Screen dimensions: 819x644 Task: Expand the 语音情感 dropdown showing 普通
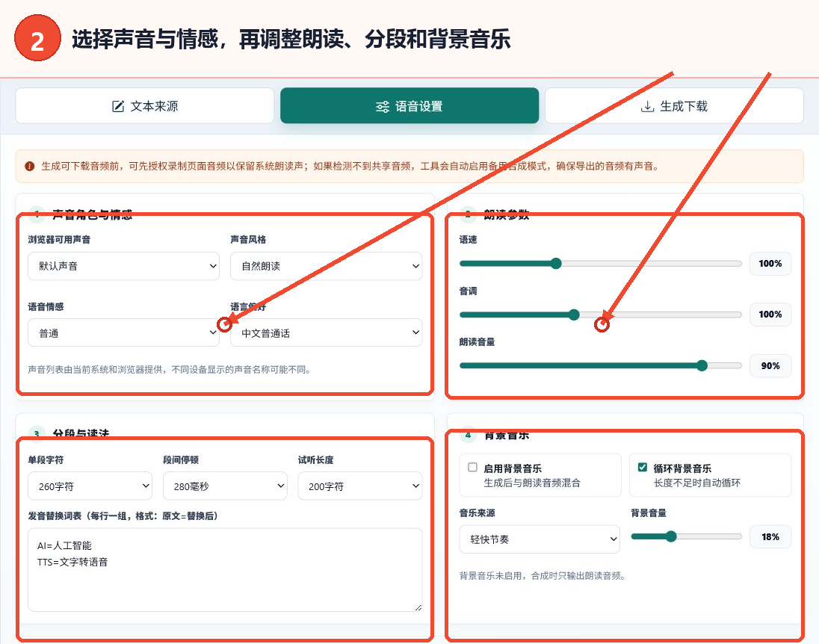(124, 332)
